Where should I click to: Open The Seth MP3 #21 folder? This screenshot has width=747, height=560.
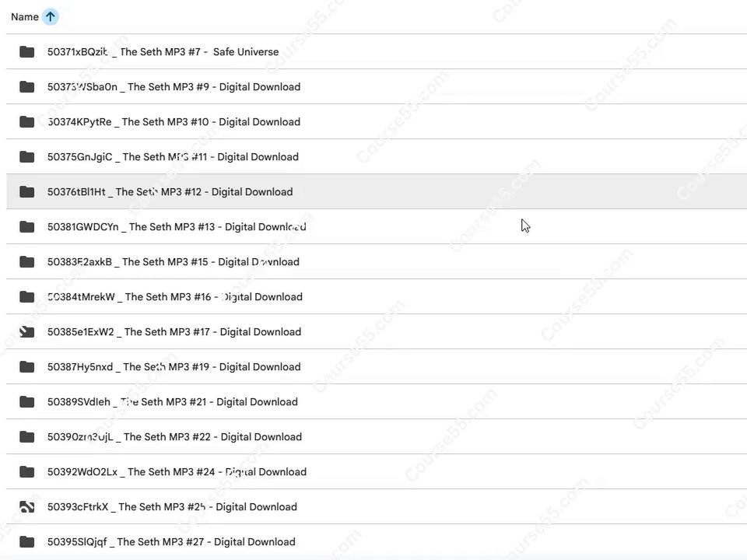tap(173, 402)
